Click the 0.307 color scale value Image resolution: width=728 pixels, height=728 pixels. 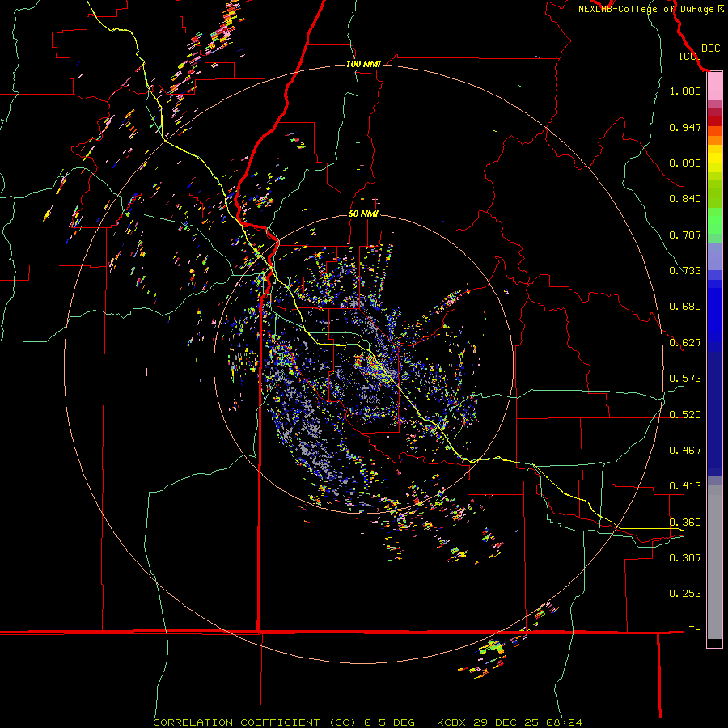pyautogui.click(x=685, y=558)
